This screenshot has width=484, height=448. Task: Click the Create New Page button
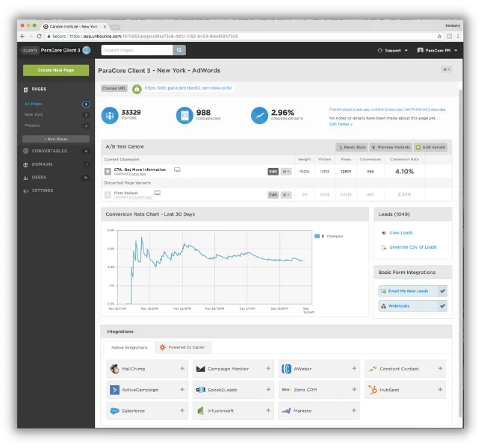56,70
